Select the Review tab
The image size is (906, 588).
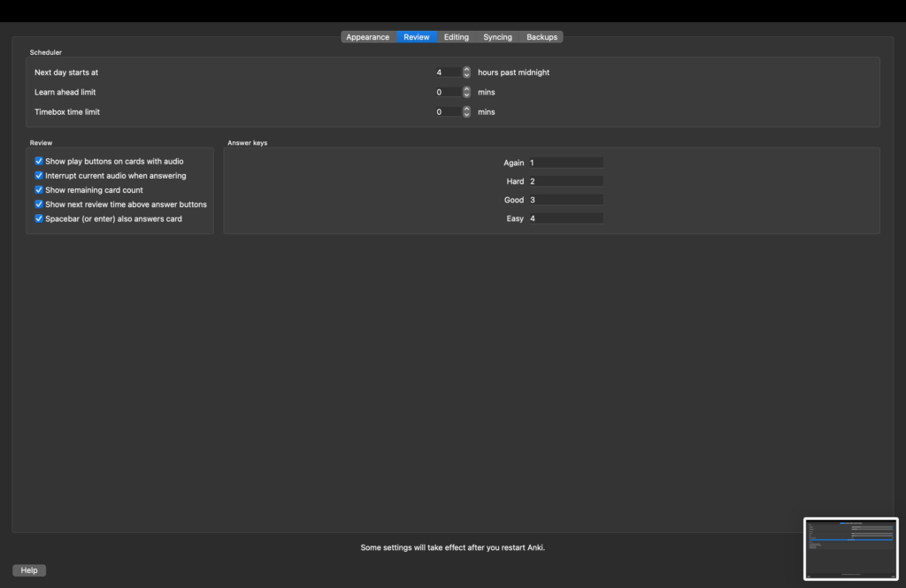pyautogui.click(x=416, y=37)
